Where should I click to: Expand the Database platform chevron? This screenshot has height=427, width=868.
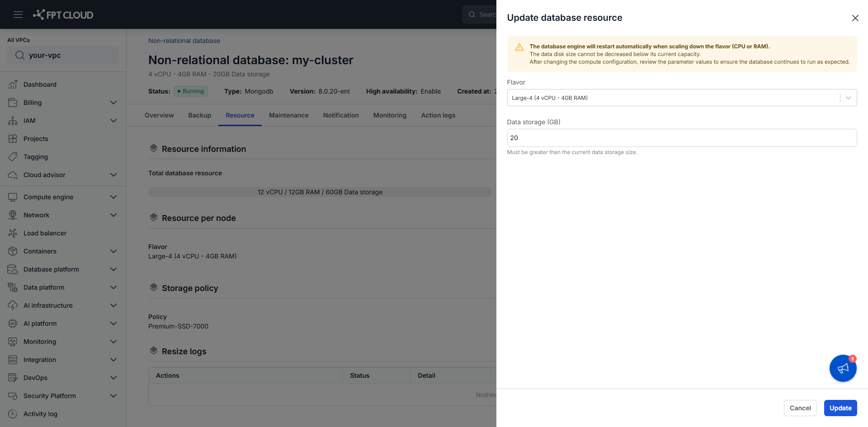pos(113,269)
